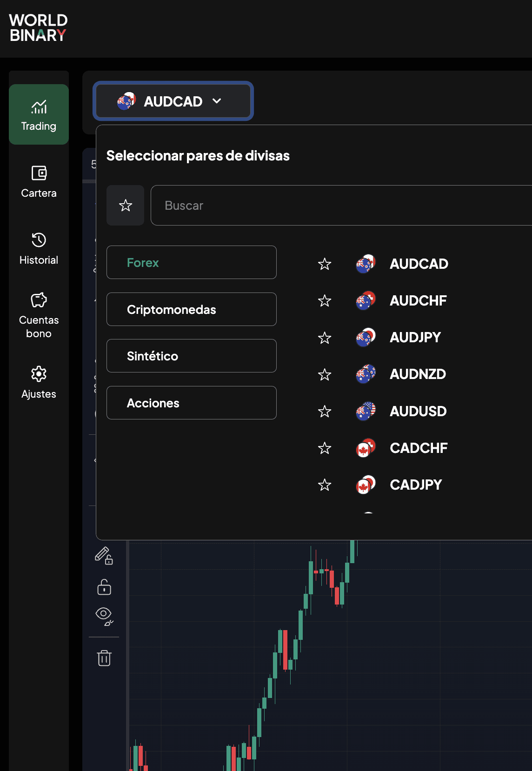
Task: Open the Historial history icon
Action: [x=39, y=240]
